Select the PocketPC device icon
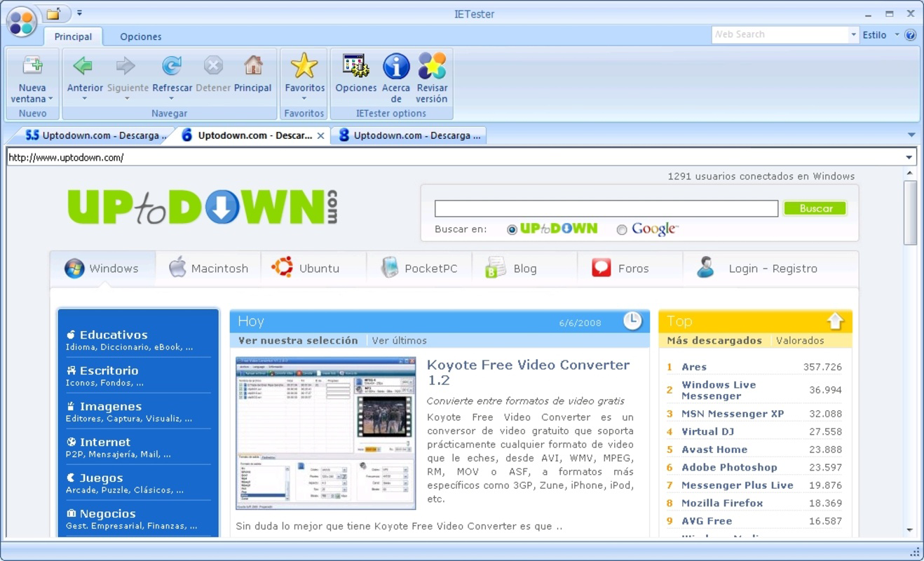 coord(389,267)
